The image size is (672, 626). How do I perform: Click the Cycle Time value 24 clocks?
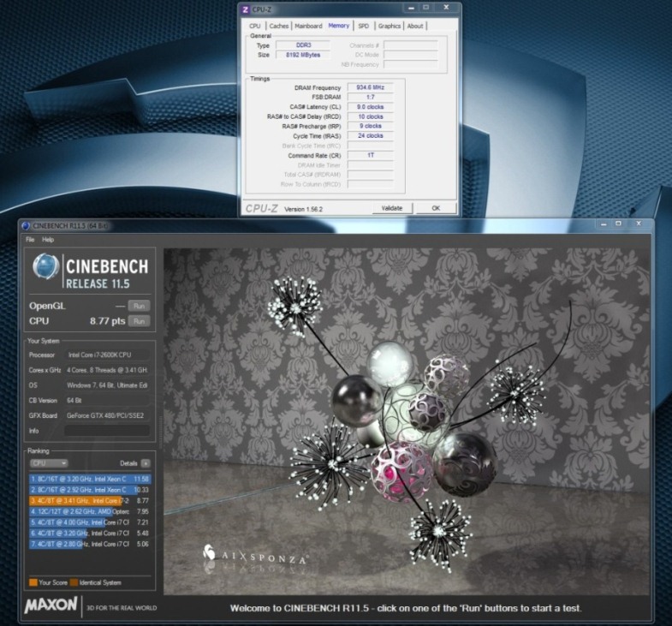371,136
